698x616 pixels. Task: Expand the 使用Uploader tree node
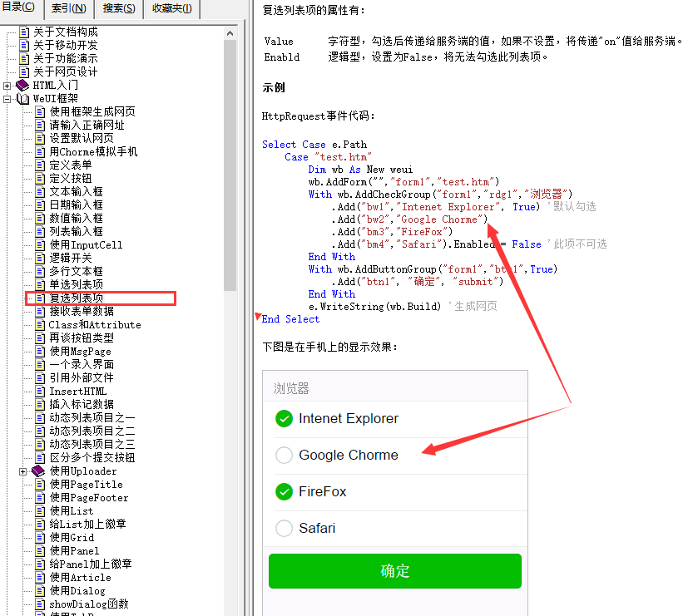[x=23, y=471]
